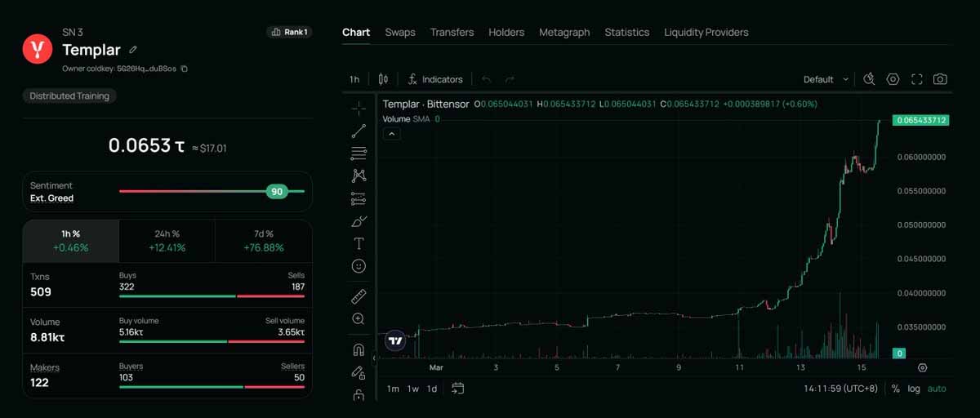Click the edit pencil next to Templar
The image size is (980, 418).
[133, 50]
